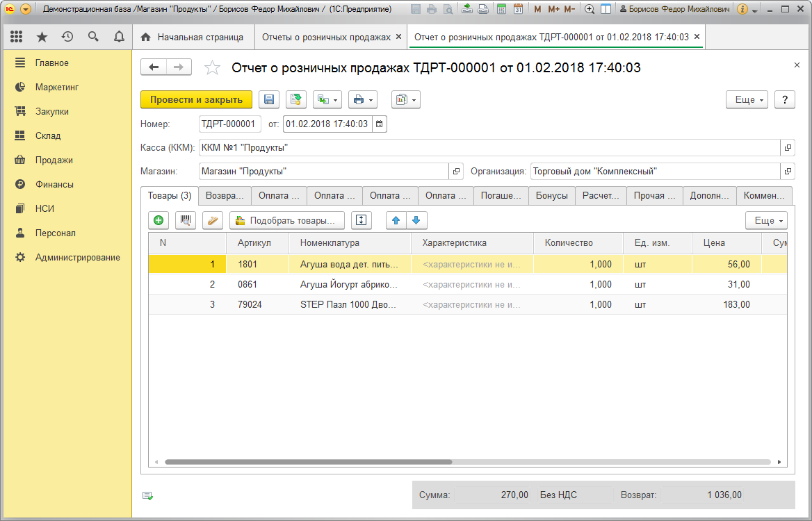Click the split table row icon
The image size is (812, 521).
pyautogui.click(x=361, y=220)
